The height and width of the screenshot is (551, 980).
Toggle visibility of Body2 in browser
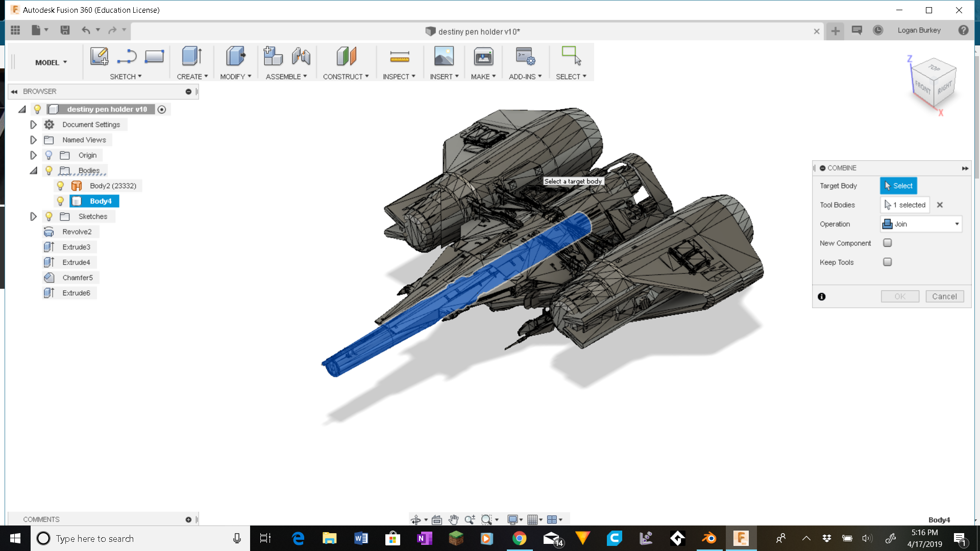click(x=61, y=185)
